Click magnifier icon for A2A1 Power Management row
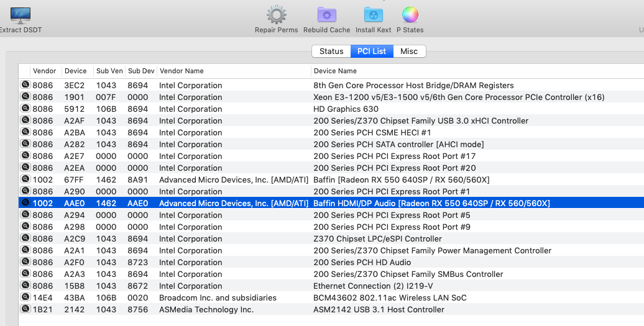Screen dimensions: 644x326 point(25,250)
